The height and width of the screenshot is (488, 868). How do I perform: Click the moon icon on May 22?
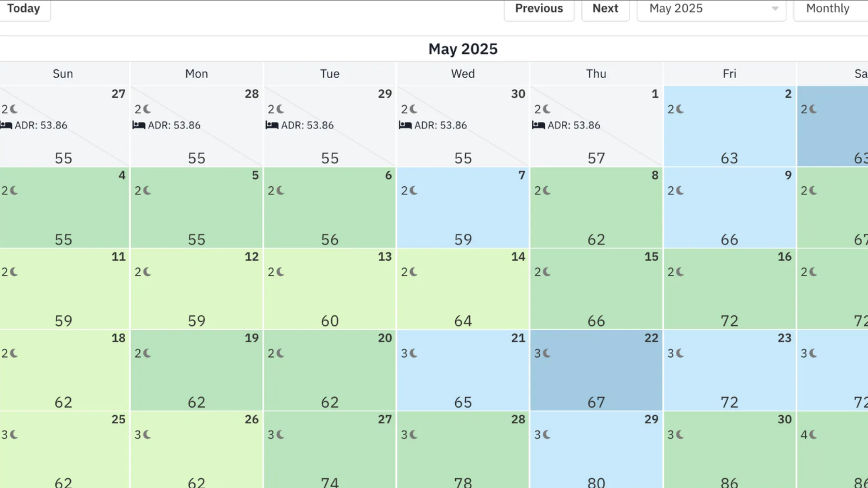547,353
